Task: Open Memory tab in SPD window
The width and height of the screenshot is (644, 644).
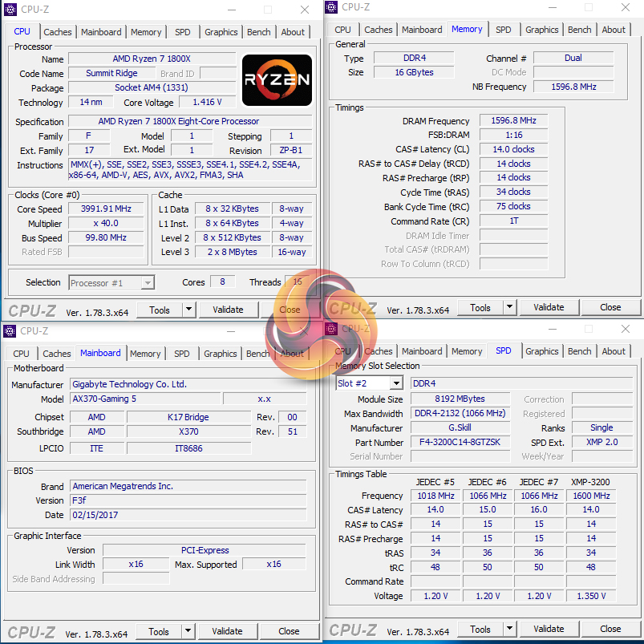Action: click(467, 351)
